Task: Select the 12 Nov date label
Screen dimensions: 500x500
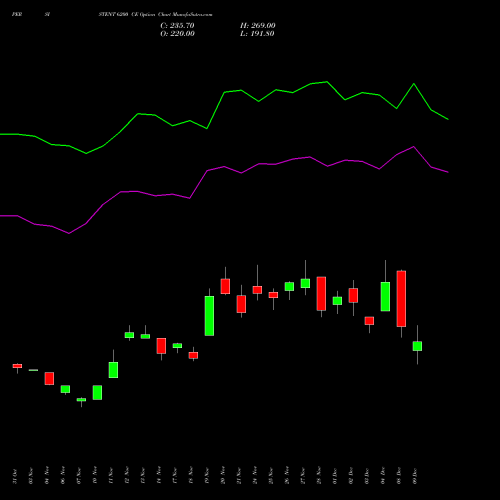Action: tap(127, 476)
